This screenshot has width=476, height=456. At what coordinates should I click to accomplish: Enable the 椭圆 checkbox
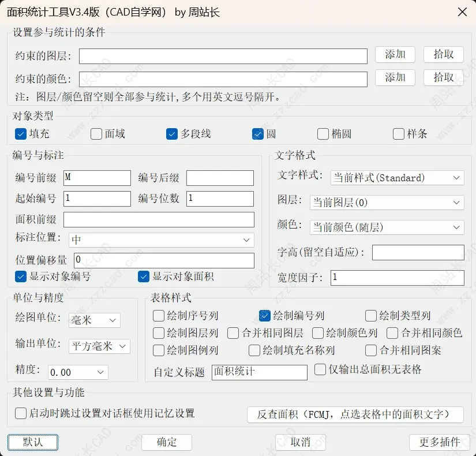[323, 134]
